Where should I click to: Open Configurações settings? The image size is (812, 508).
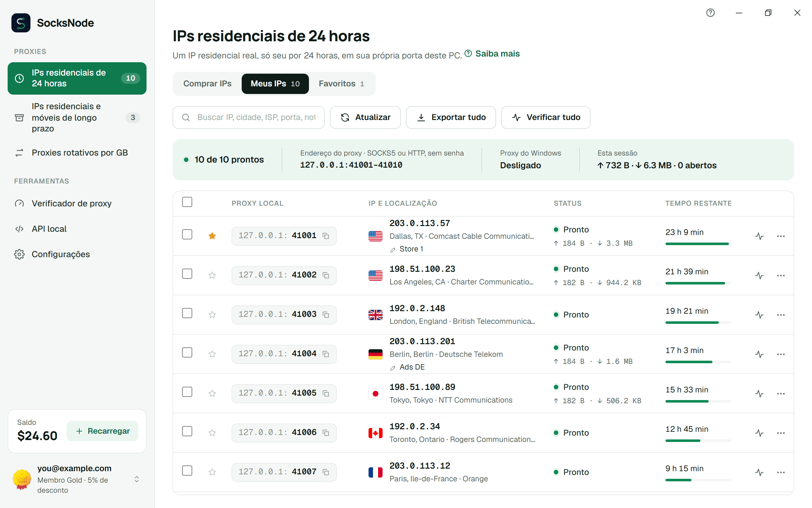point(77,254)
